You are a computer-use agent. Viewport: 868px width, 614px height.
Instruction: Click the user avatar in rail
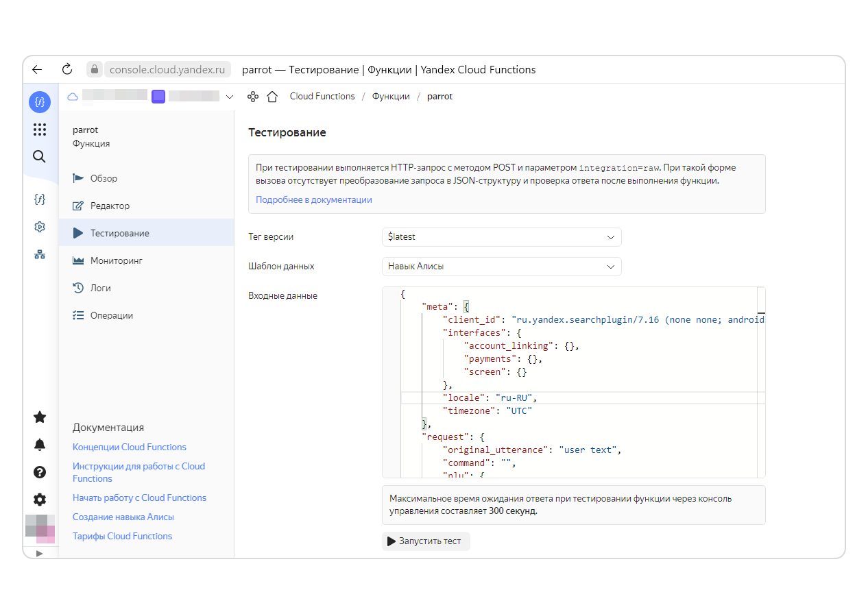point(40,528)
